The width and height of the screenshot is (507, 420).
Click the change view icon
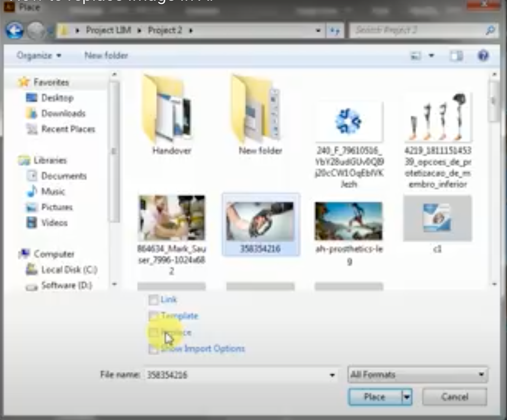click(416, 56)
